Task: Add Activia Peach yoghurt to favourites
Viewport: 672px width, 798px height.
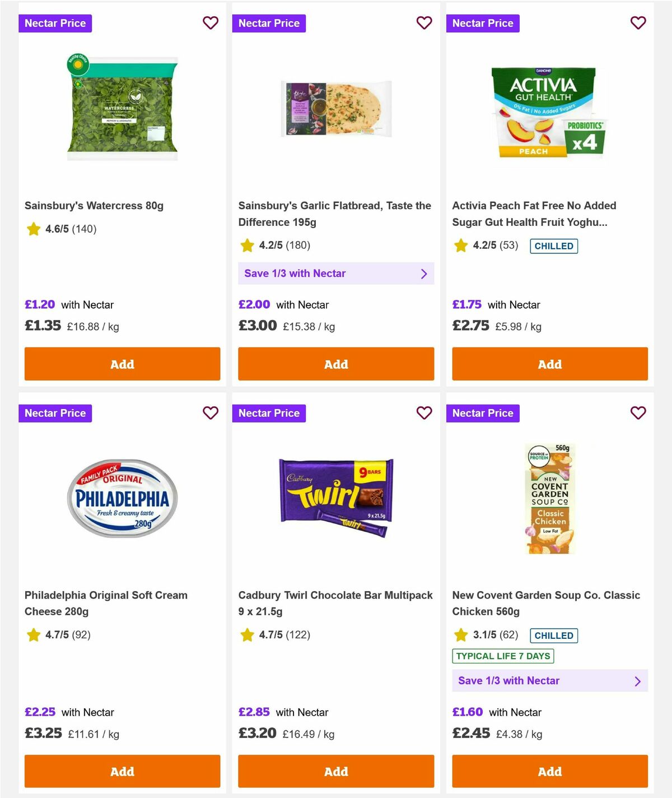Action: pos(638,23)
